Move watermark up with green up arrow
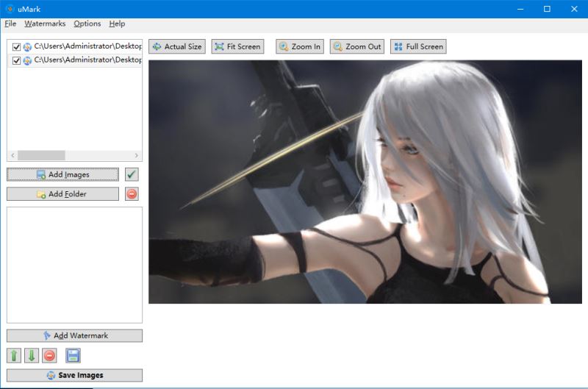The image size is (588, 389). [x=14, y=356]
